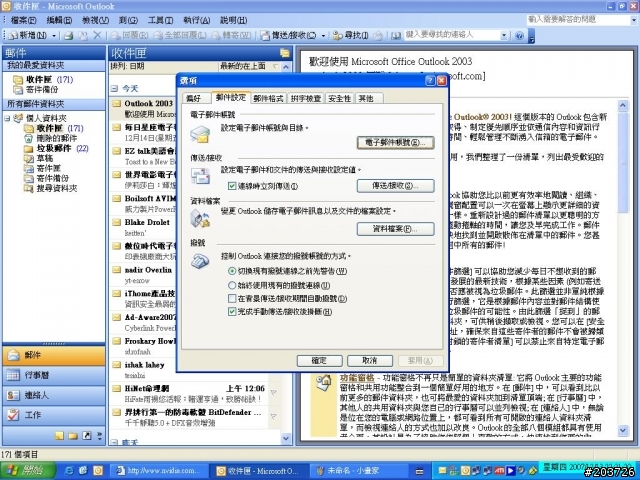Click the contact search input field

(452, 36)
